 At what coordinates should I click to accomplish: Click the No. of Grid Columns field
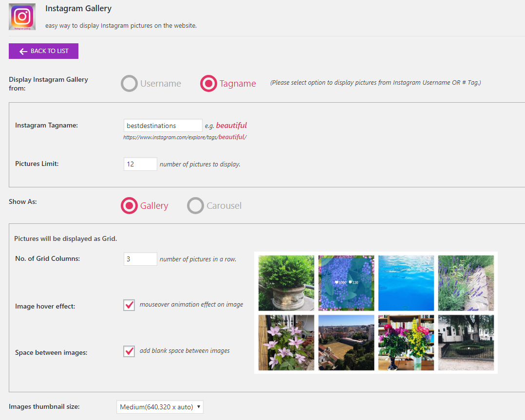(x=140, y=259)
